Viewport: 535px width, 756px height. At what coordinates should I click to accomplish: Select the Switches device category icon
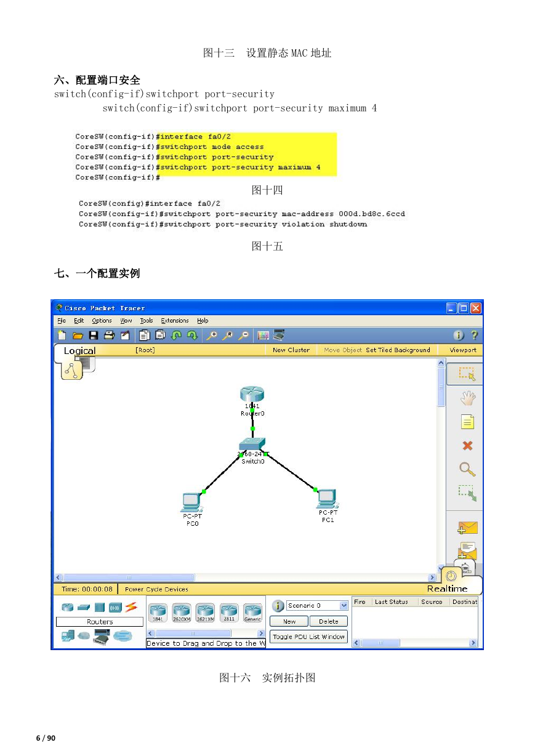[84, 608]
